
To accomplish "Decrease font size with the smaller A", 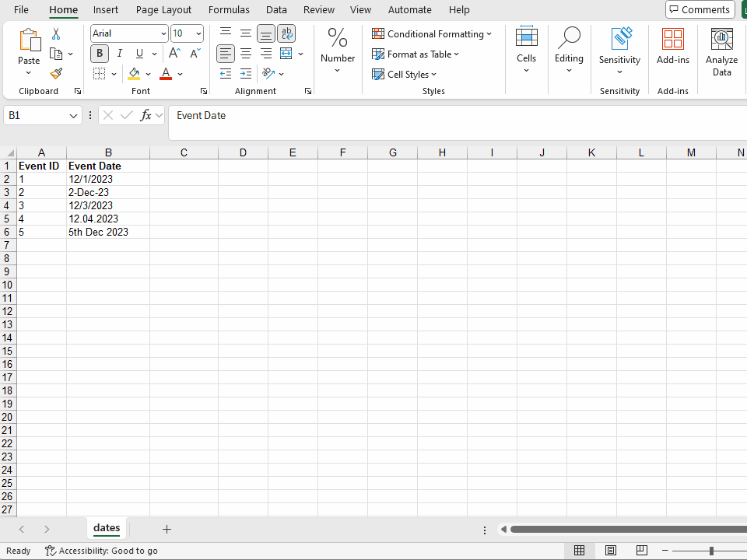I will coord(195,54).
